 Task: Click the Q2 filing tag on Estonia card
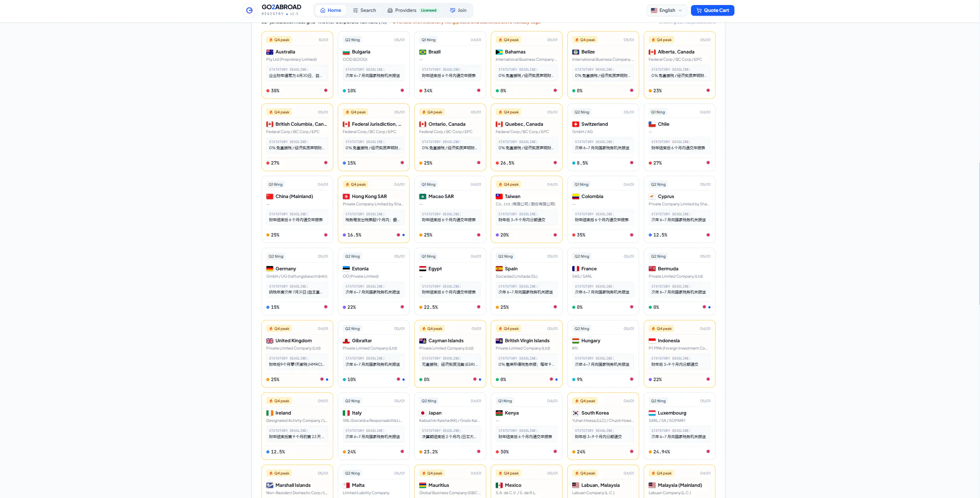point(352,256)
